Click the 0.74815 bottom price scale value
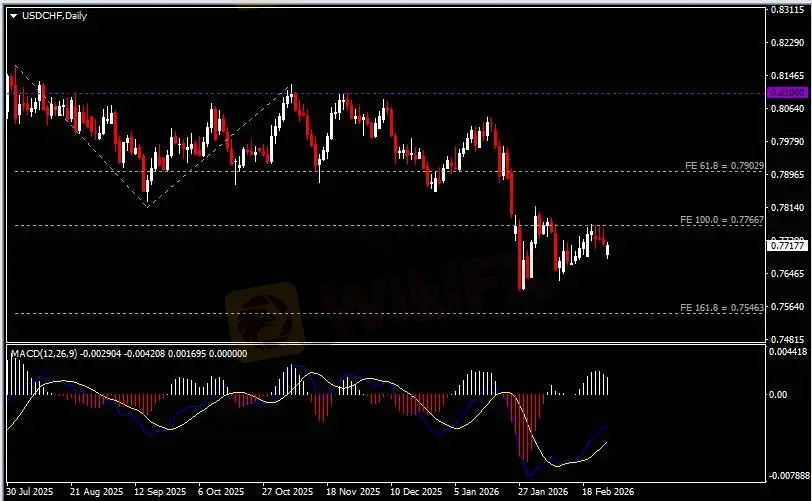 (787, 339)
